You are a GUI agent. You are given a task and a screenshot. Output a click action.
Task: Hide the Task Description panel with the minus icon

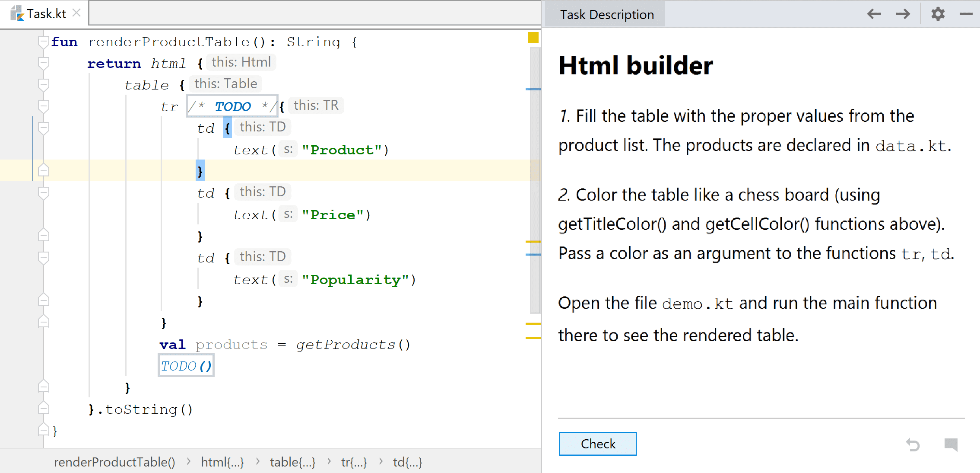[966, 14]
